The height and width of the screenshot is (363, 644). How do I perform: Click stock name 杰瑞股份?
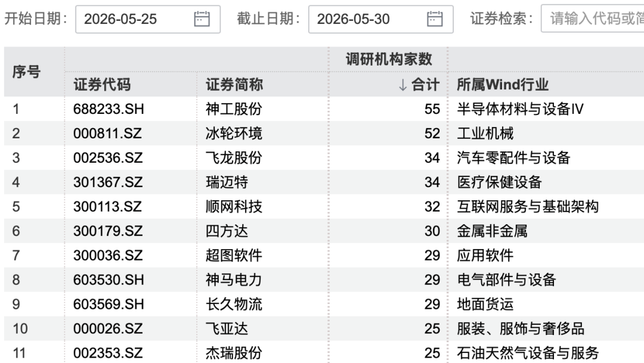coord(234,353)
